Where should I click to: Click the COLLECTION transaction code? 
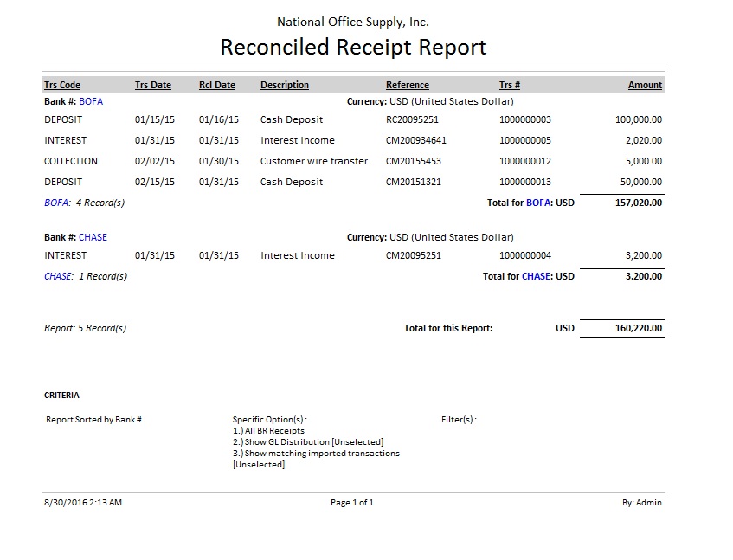coord(71,161)
